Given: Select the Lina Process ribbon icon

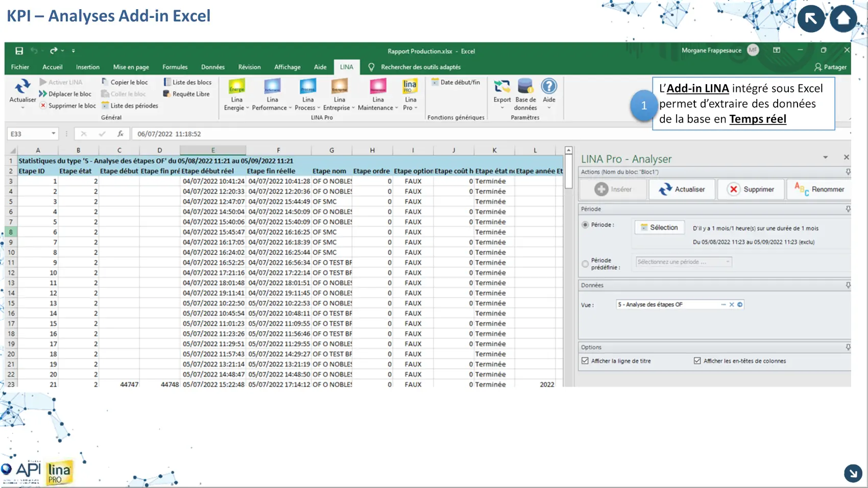Looking at the screenshot, I should [308, 87].
